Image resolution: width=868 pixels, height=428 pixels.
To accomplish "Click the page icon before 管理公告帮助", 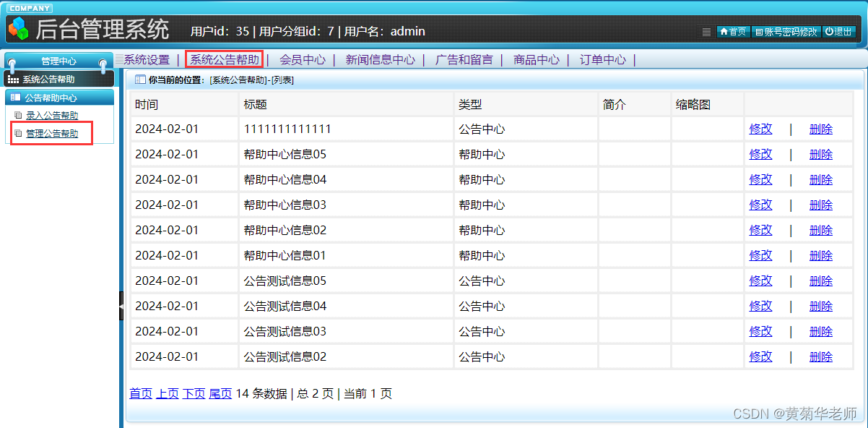I will click(19, 134).
